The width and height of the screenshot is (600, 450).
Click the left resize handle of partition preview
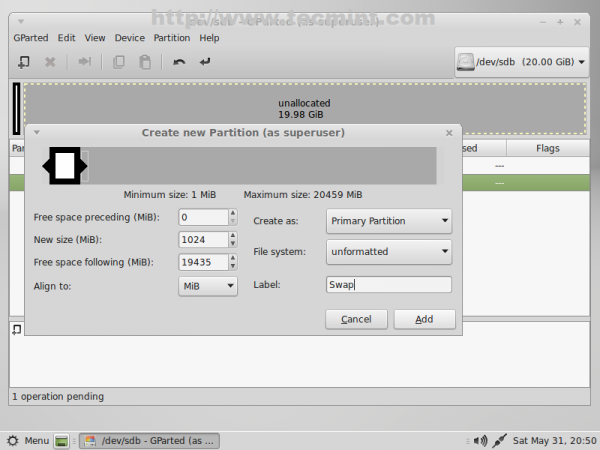coord(46,166)
